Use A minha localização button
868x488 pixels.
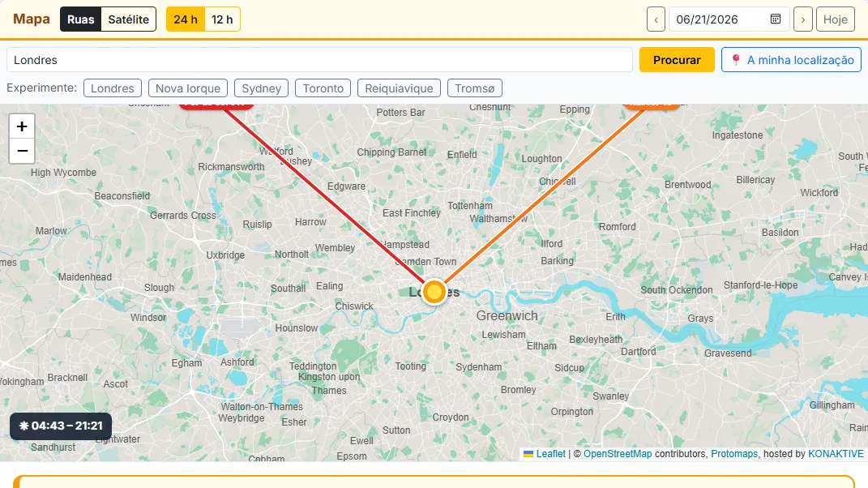click(x=792, y=60)
